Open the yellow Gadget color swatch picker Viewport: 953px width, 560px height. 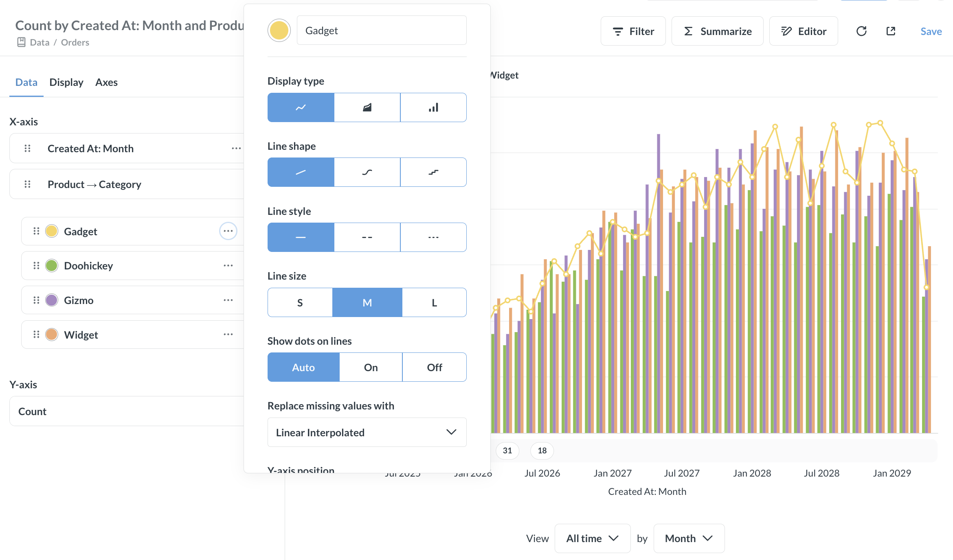point(279,31)
